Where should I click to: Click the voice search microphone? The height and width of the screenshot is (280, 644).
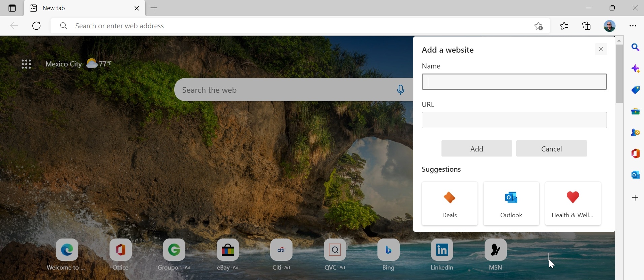point(401,90)
